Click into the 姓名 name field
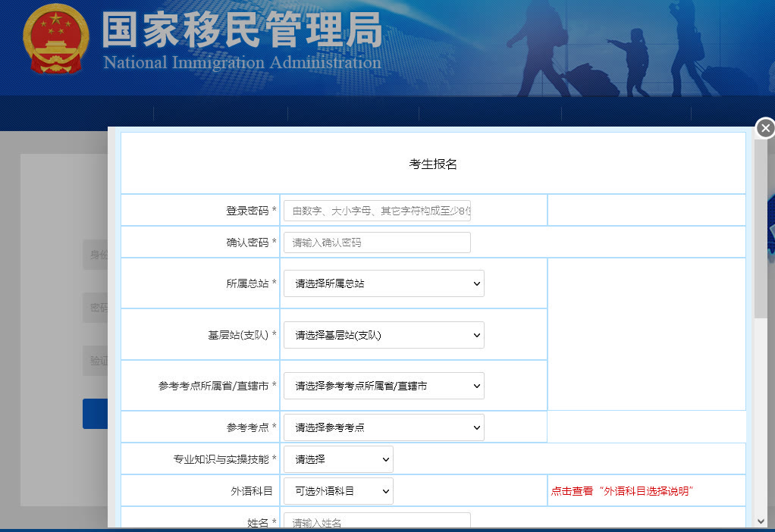 (x=377, y=522)
